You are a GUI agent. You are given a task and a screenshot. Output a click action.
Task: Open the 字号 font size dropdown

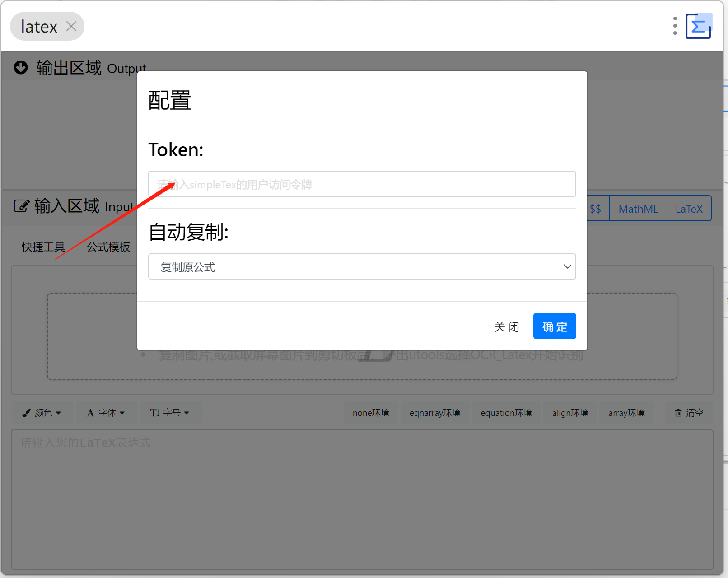click(x=170, y=413)
